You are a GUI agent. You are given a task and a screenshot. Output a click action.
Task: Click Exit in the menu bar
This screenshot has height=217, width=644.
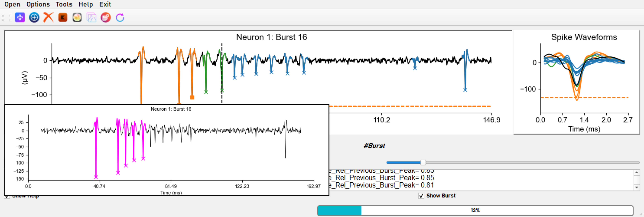click(105, 4)
